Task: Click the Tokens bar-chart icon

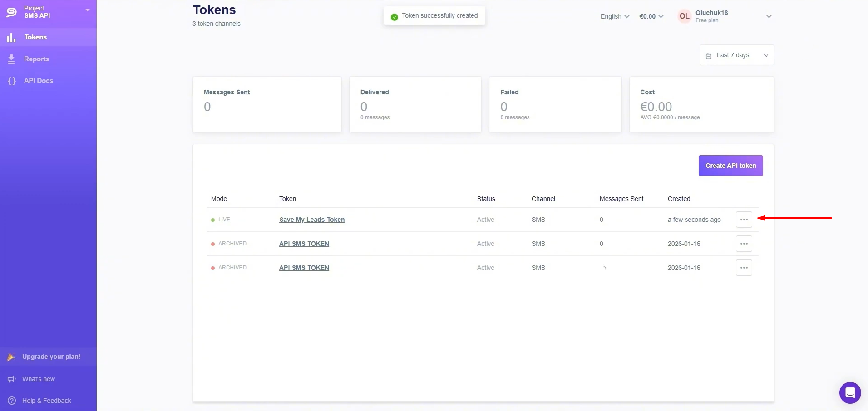Action: coord(11,37)
